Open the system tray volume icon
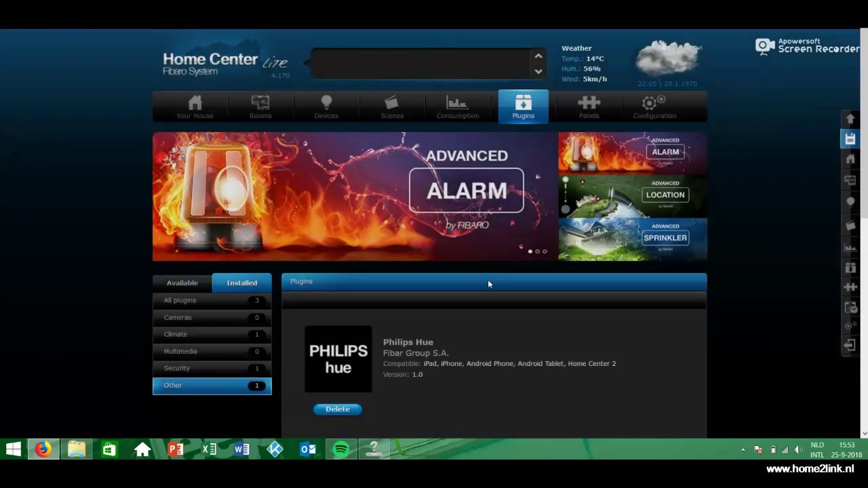The width and height of the screenshot is (868, 488). tap(798, 450)
